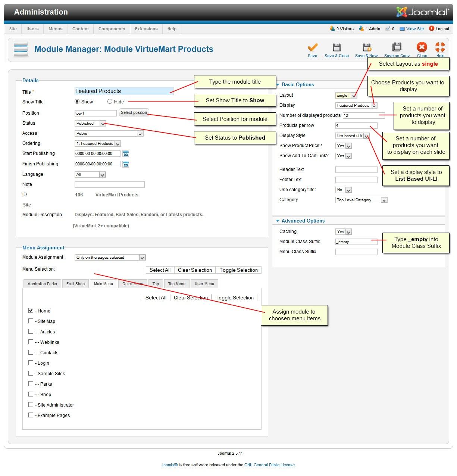Click the Visitors count icon
The image size is (457, 476).
tap(332, 28)
